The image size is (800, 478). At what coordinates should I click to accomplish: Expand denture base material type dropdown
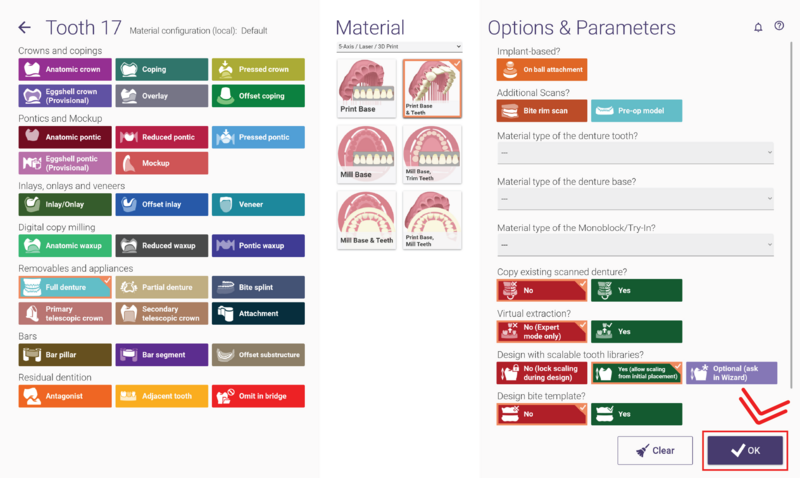click(635, 199)
